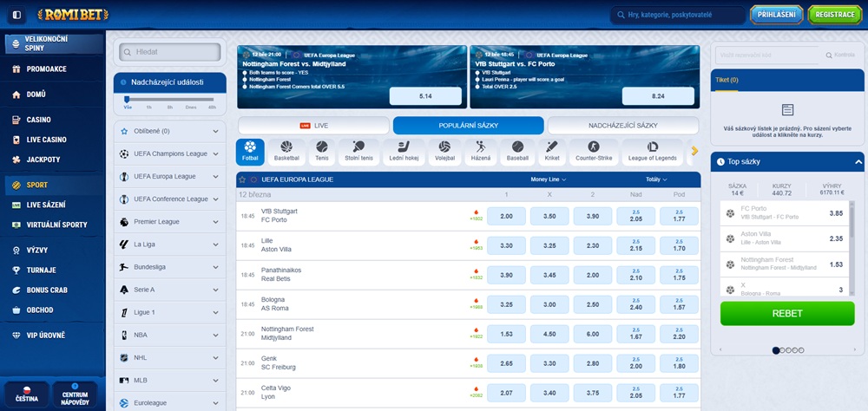Screen dimensions: 868x411
Task: Click the Registrace button
Action: coord(834,15)
